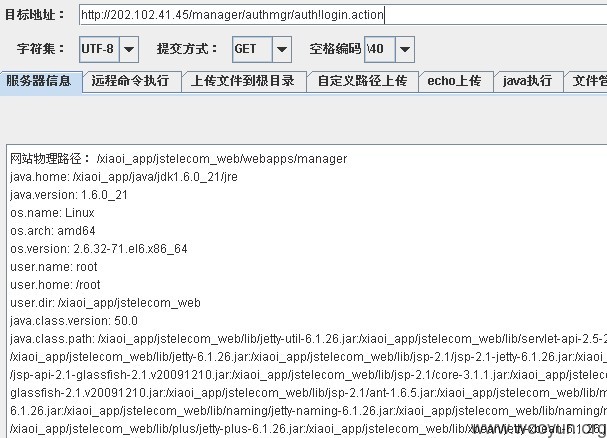This screenshot has height=438, width=607.
Task: Click the user.home: /root line
Action: click(55, 285)
